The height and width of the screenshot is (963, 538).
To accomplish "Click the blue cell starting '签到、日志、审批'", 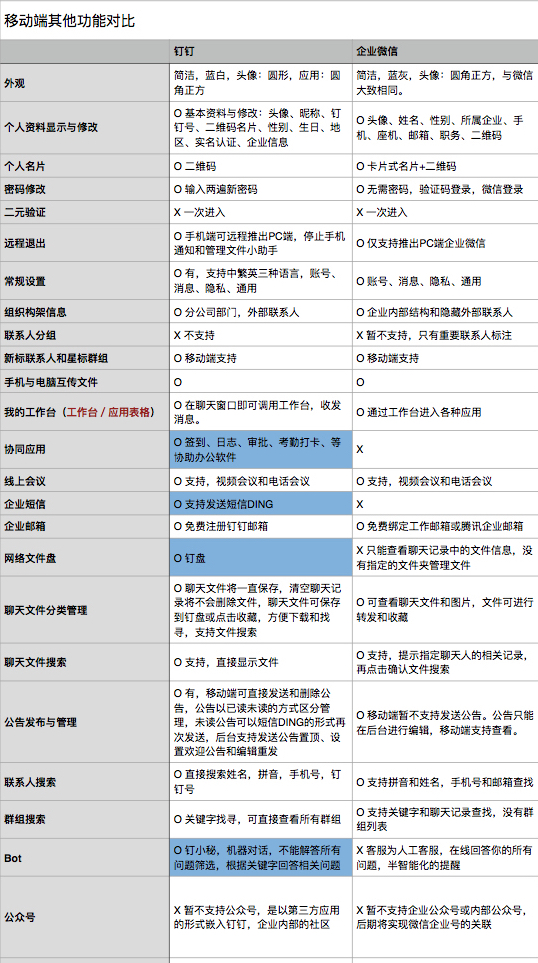I will click(x=260, y=450).
